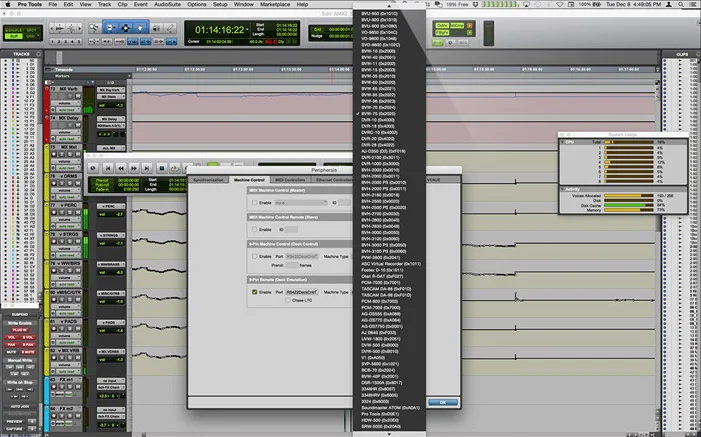701x437 pixels.
Task: Toggle PLUG IN automation enable
Action: point(20,330)
